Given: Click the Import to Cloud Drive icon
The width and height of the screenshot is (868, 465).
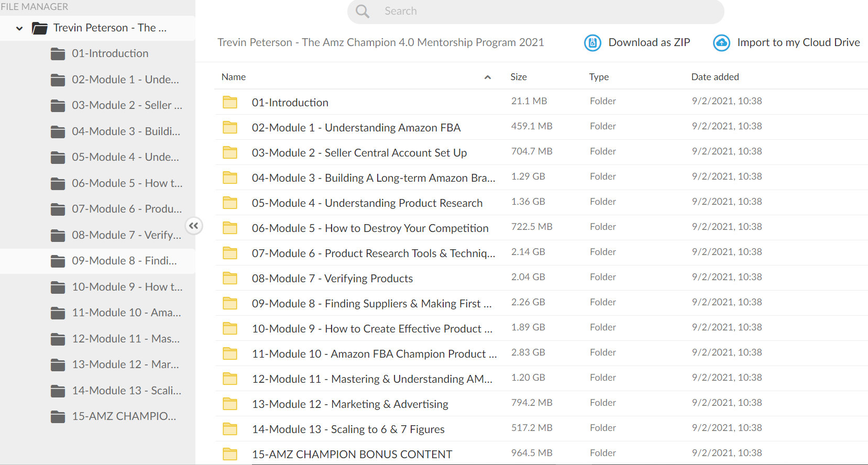Looking at the screenshot, I should click(x=721, y=42).
